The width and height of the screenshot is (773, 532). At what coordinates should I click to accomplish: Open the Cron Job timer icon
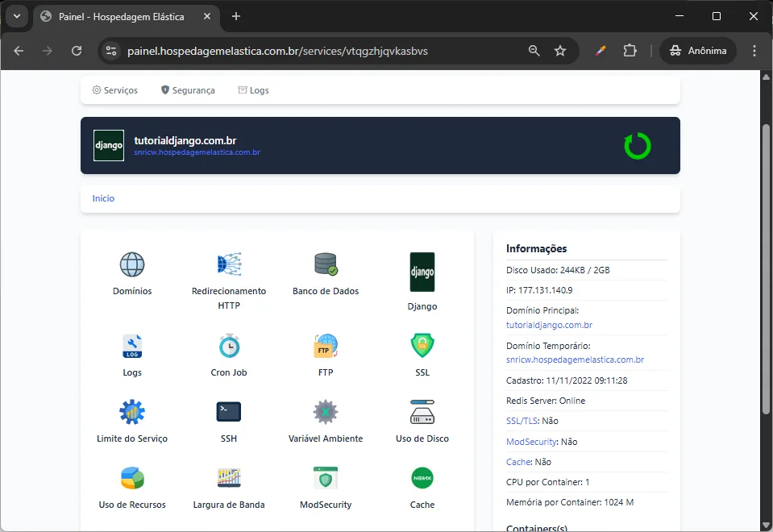click(229, 346)
